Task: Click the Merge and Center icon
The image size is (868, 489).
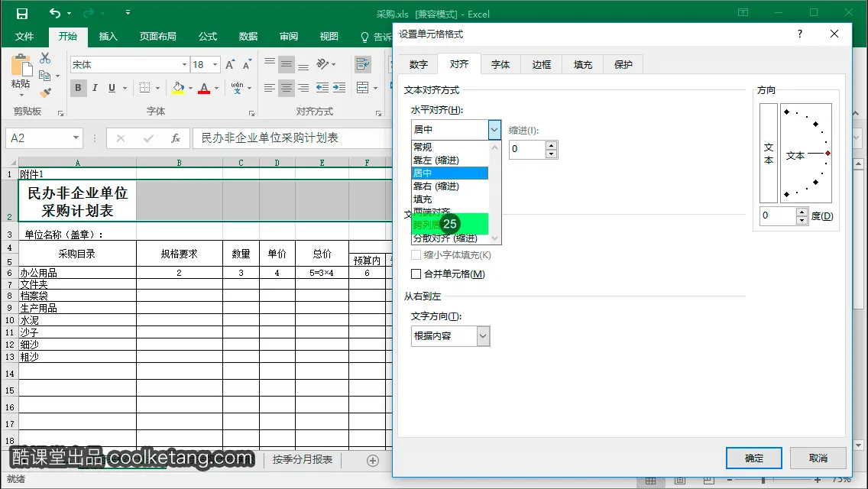Action: click(363, 88)
